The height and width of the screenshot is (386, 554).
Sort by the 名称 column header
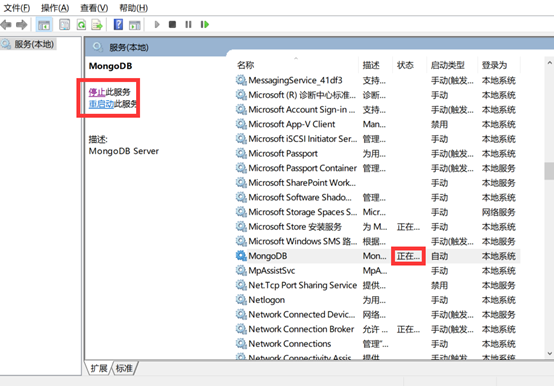[x=246, y=65]
